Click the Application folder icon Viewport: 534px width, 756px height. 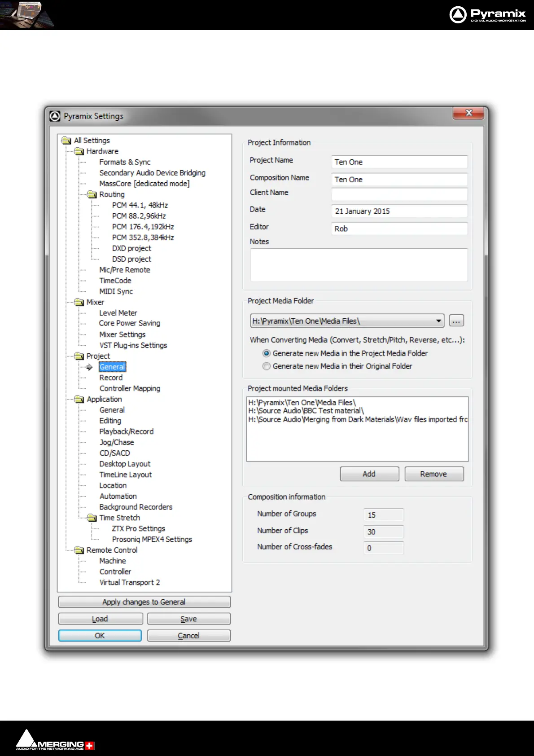click(x=79, y=399)
